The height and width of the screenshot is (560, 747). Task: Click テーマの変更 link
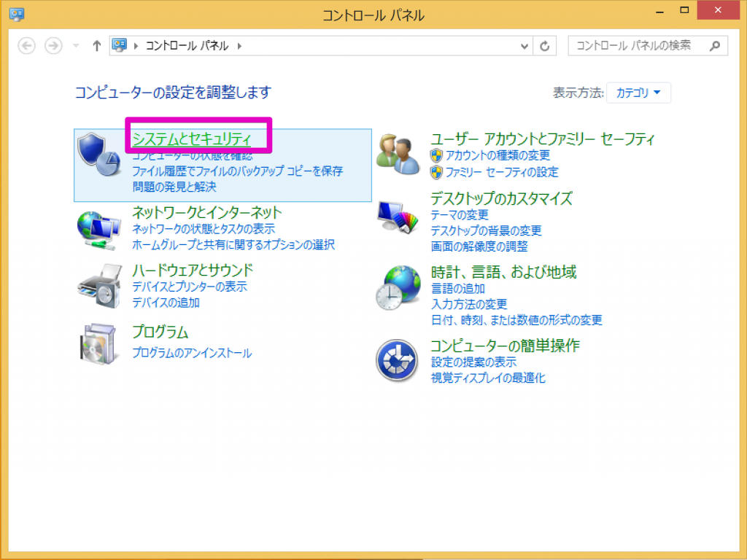point(460,215)
